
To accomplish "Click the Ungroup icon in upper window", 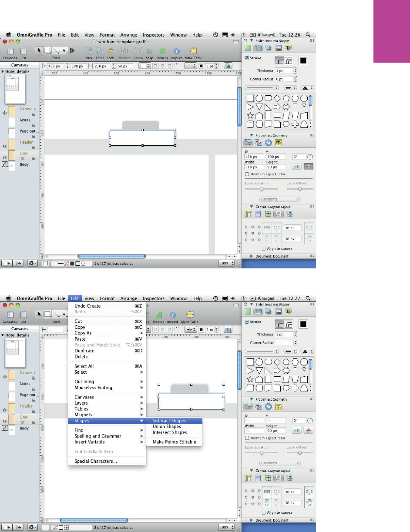I will (124, 50).
